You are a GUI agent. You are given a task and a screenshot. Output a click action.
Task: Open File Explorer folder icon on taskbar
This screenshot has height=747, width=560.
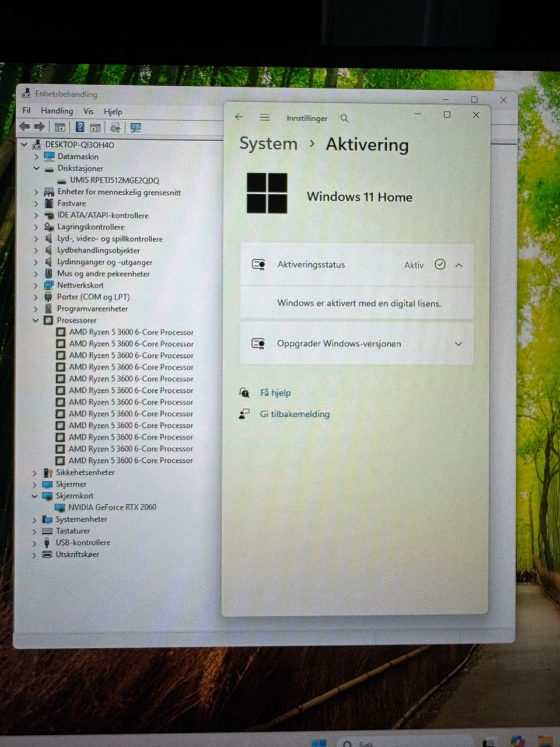[544, 741]
